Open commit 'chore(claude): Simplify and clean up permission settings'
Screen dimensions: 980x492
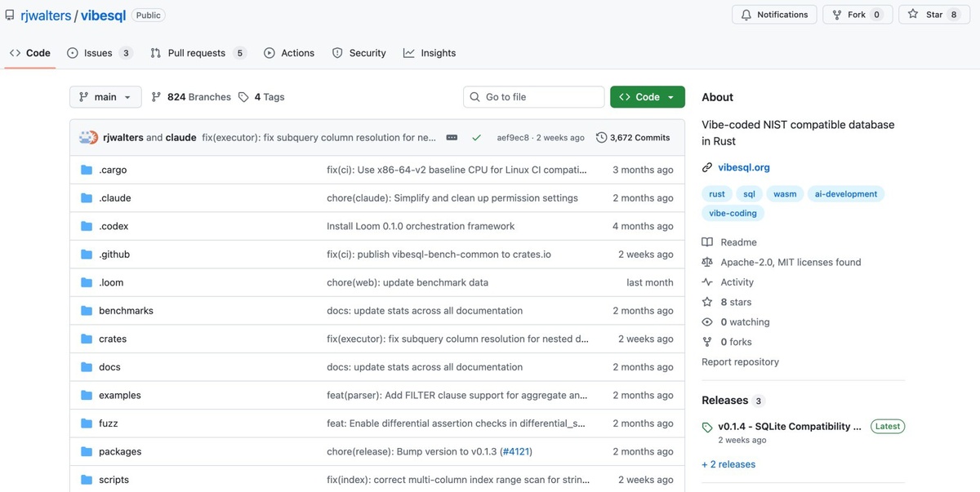[x=452, y=198]
